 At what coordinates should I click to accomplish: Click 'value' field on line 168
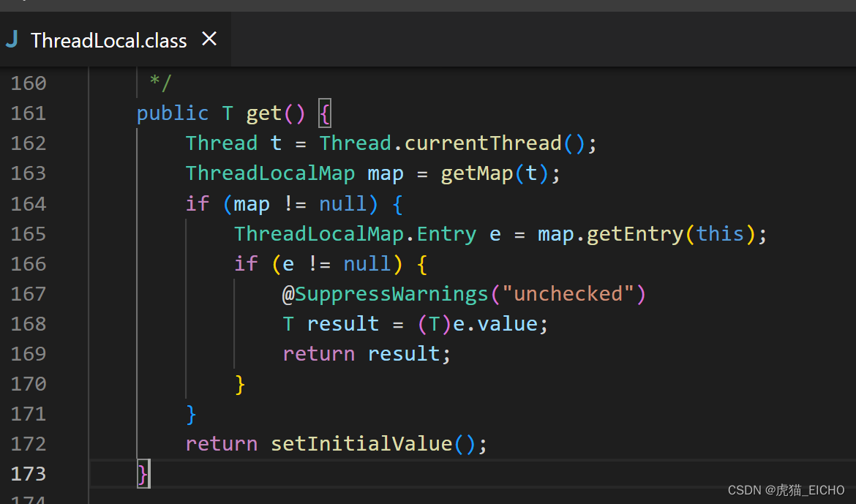click(507, 324)
